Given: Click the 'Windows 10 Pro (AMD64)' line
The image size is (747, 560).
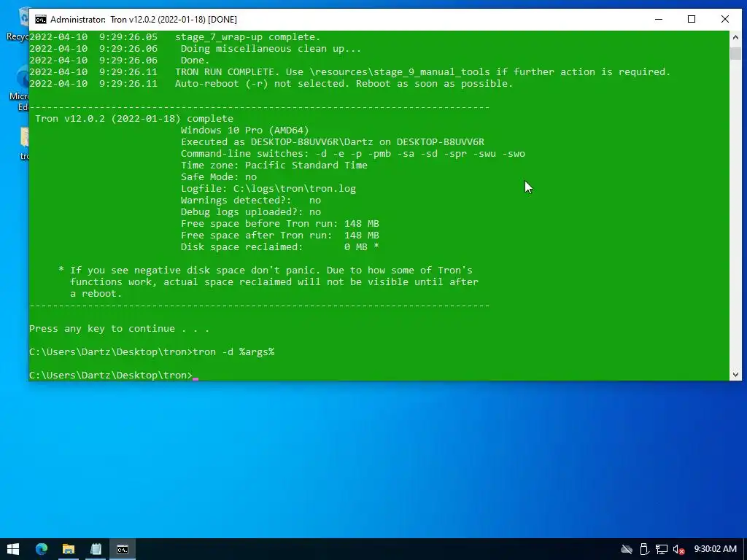Looking at the screenshot, I should point(245,131).
